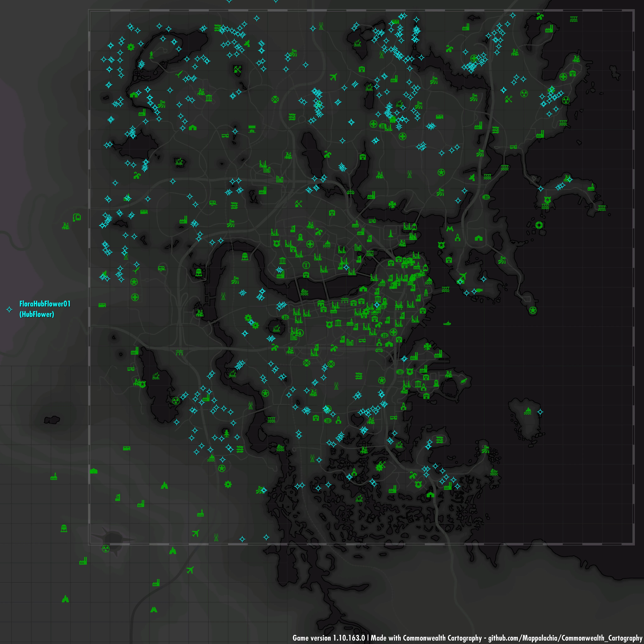644x644 pixels.
Task: Open the github.com/Mappalachia link
Action: pos(565,638)
